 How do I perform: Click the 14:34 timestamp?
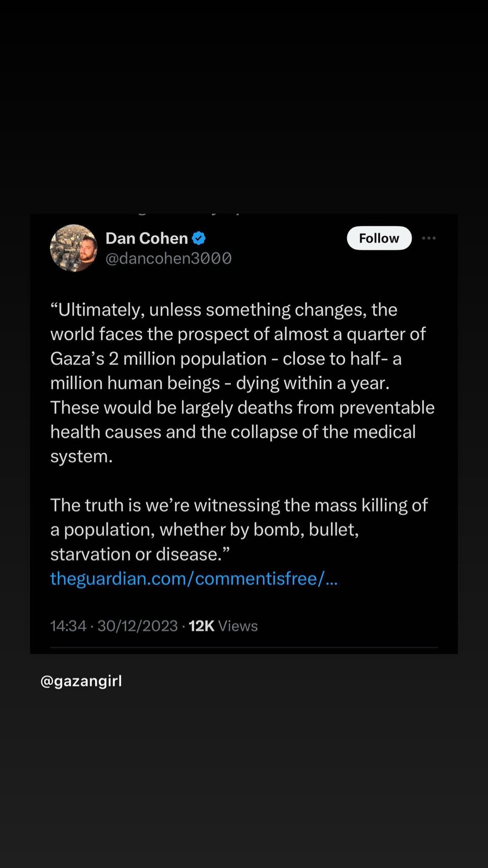[x=68, y=626]
